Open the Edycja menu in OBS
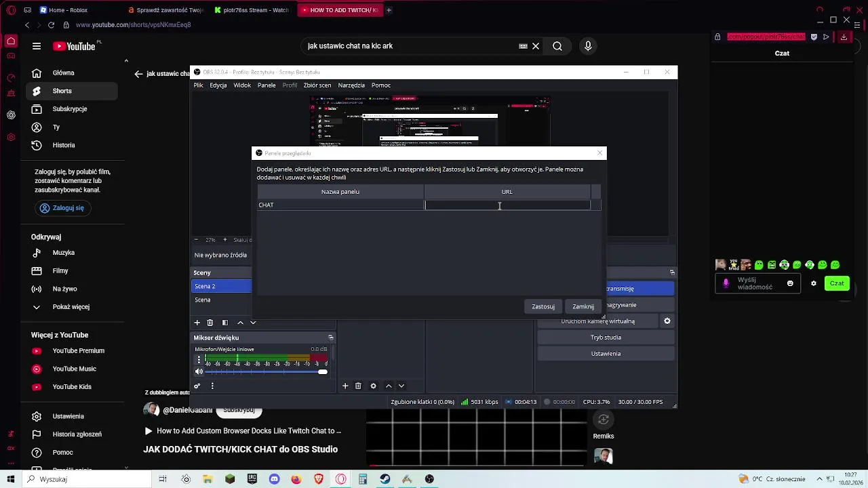 pyautogui.click(x=218, y=85)
